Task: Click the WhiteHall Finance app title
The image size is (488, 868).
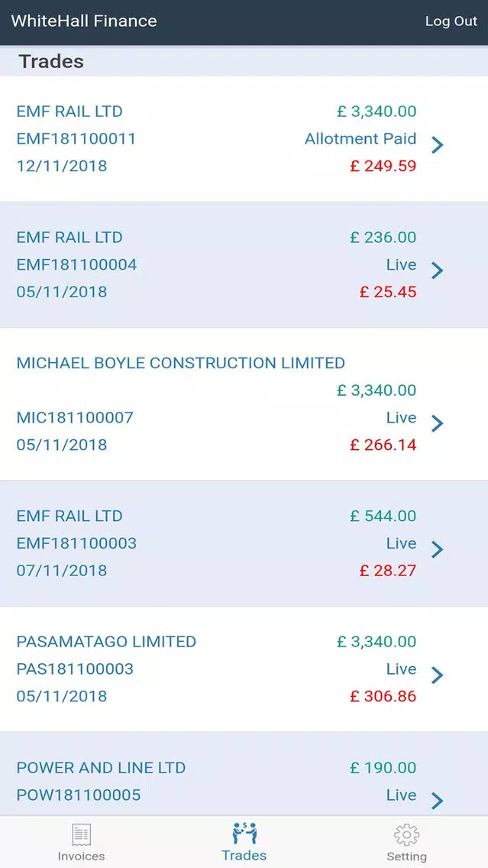Action: click(x=84, y=21)
